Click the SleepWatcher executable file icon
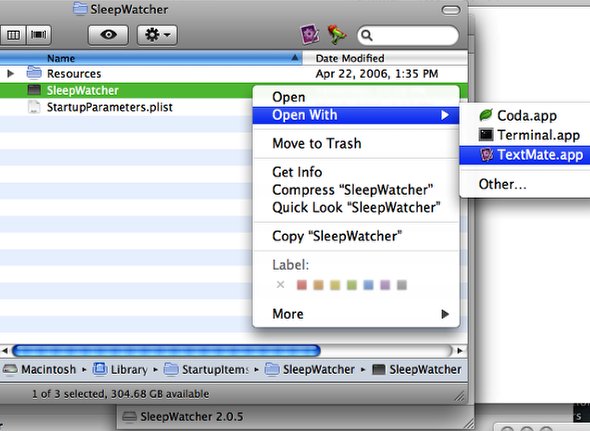The height and width of the screenshot is (431, 590). [x=34, y=90]
